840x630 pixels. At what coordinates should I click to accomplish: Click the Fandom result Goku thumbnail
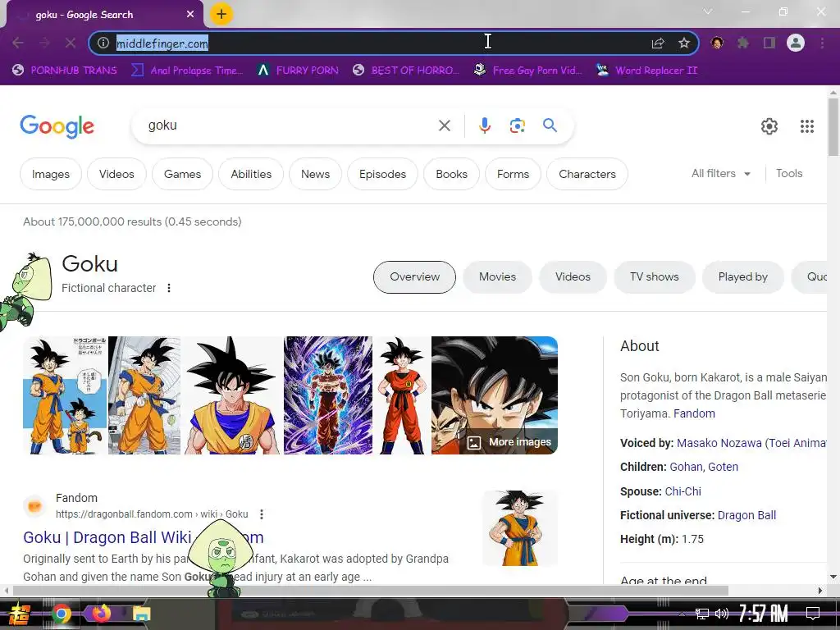[x=519, y=528]
